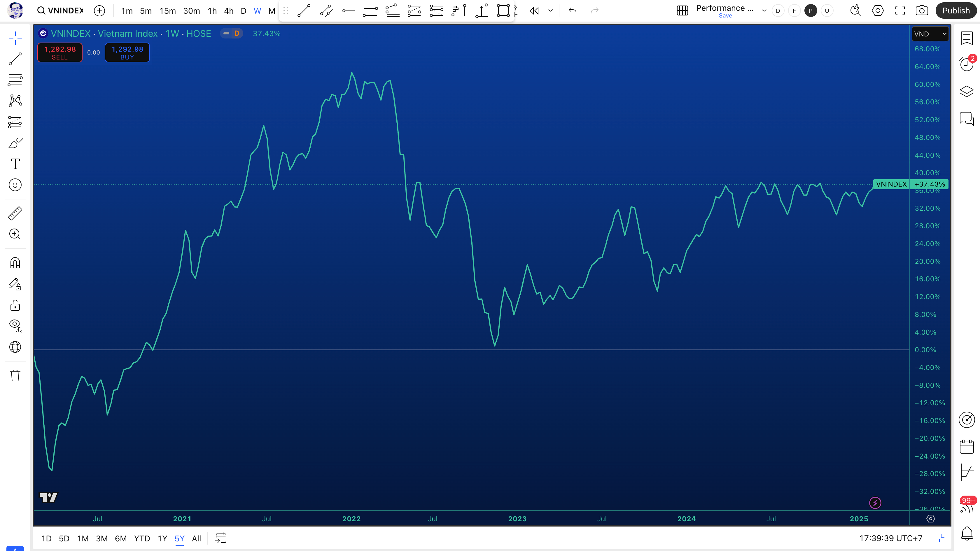The width and height of the screenshot is (980, 551).
Task: Select the 1Y date range
Action: tap(162, 538)
